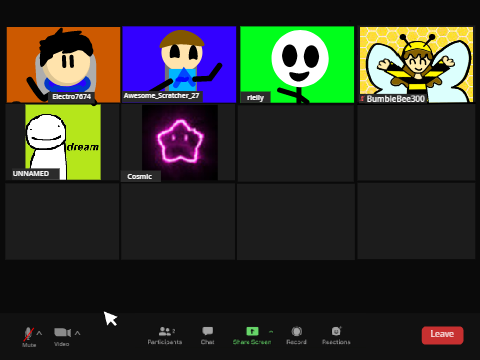
Task: Click the Awesome_Scratcher_27 name label
Action: click(162, 96)
